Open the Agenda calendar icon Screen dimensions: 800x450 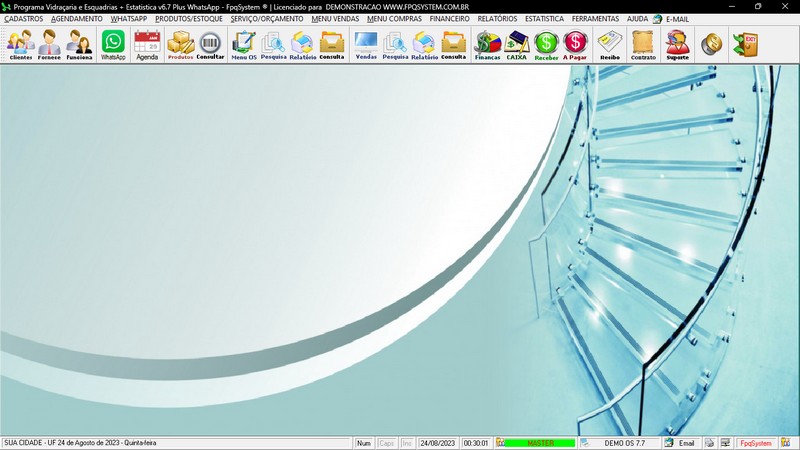pyautogui.click(x=147, y=45)
